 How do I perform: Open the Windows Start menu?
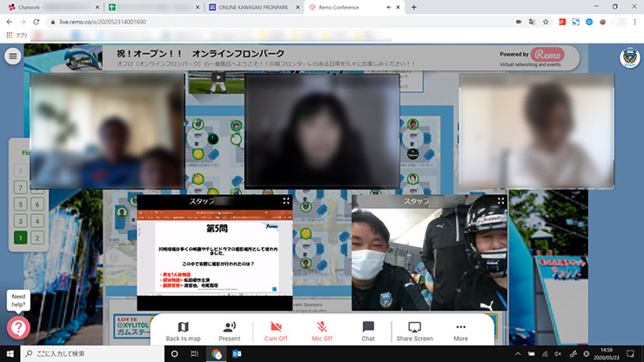[x=10, y=354]
